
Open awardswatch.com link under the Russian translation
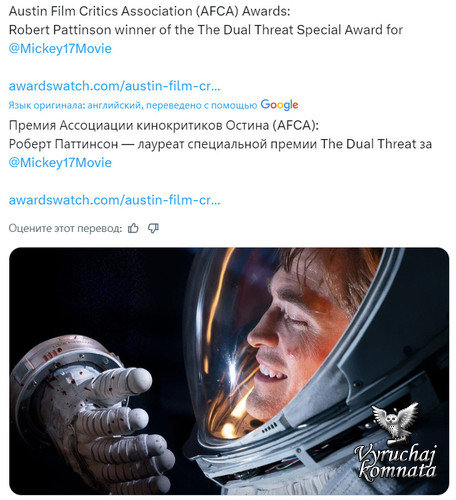[114, 200]
